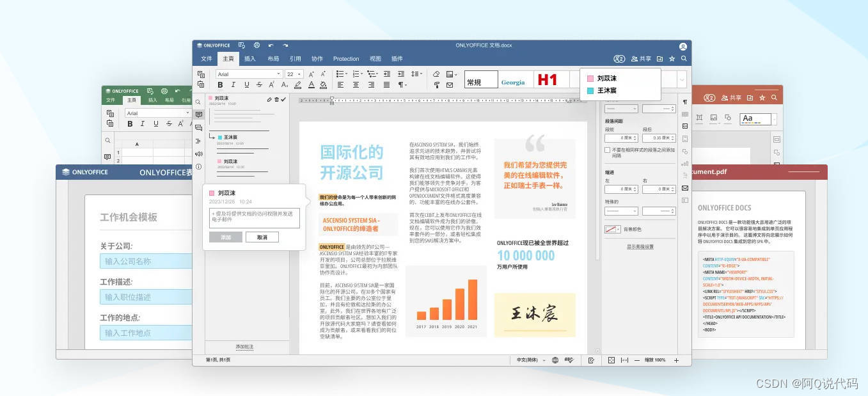The image size is (868, 396).
Task: Click the track changes icon in status bar
Action: (x=591, y=360)
